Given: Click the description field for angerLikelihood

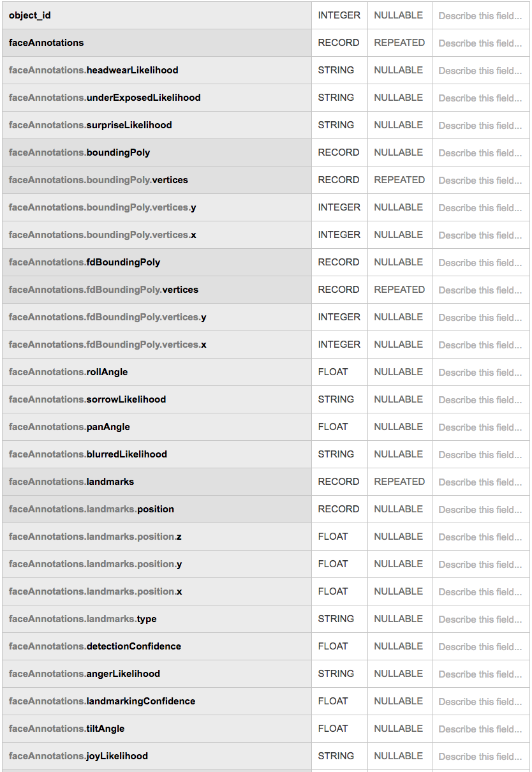Looking at the screenshot, I should 480,674.
